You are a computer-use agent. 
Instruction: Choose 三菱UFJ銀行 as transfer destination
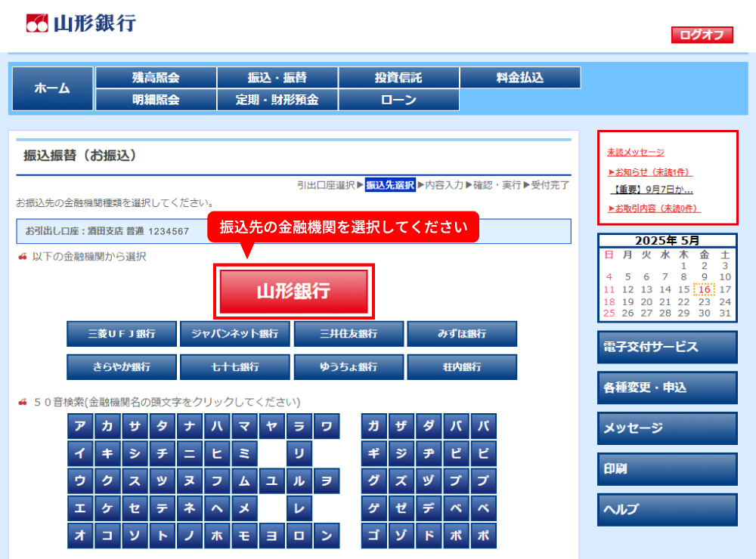[x=122, y=334]
